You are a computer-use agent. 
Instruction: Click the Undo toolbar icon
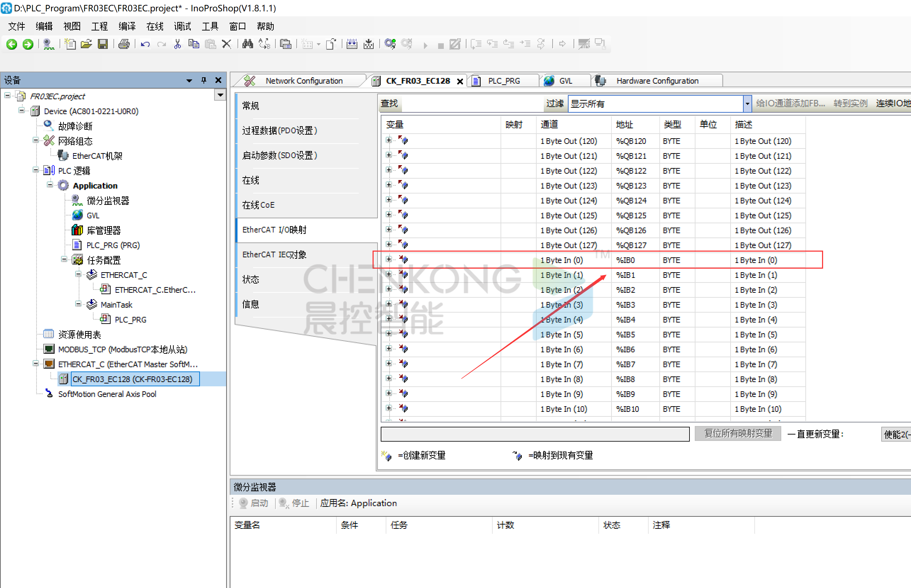[x=145, y=44]
